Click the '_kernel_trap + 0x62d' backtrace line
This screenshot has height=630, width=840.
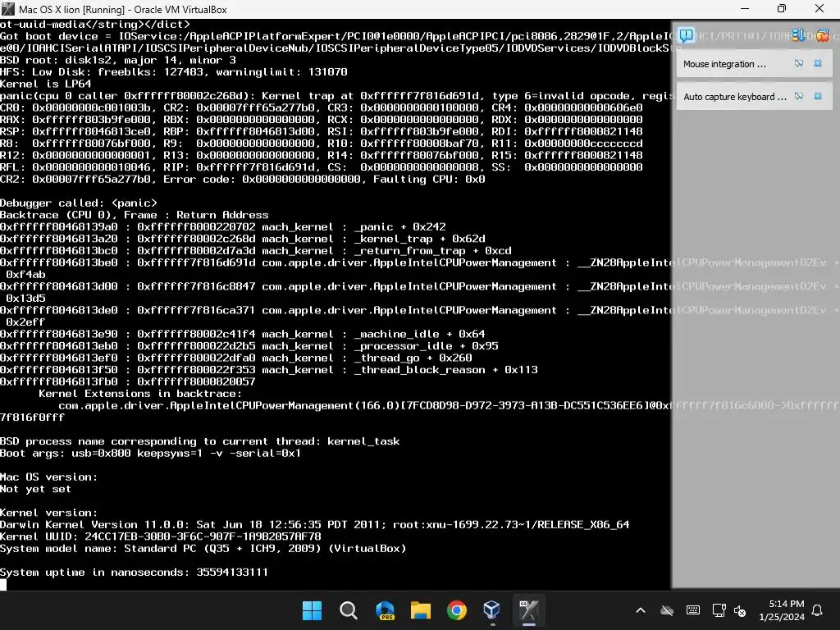tap(243, 239)
